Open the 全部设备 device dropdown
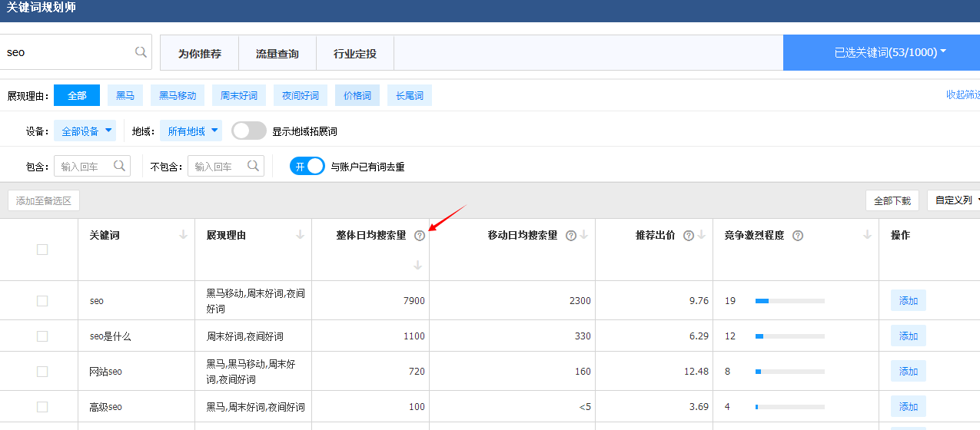This screenshot has width=980, height=430. [x=85, y=131]
